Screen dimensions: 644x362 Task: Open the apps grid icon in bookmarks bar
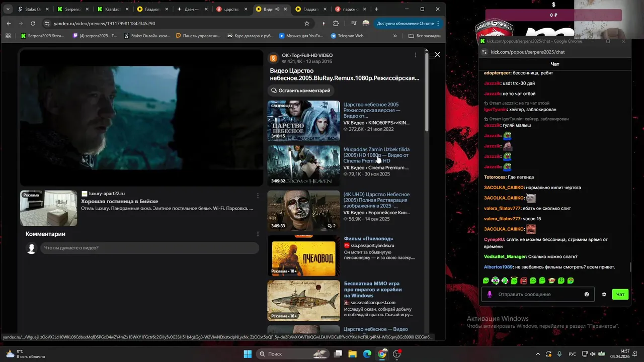tap(8, 36)
